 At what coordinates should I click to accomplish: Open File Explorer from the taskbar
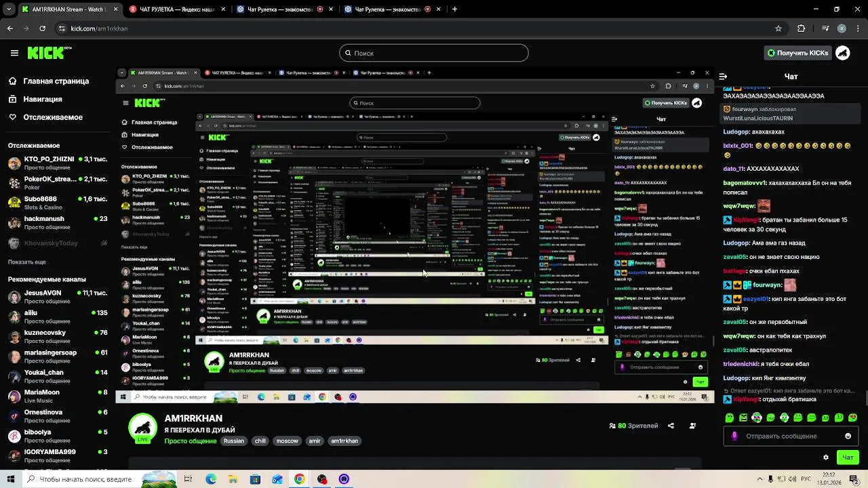click(x=233, y=479)
